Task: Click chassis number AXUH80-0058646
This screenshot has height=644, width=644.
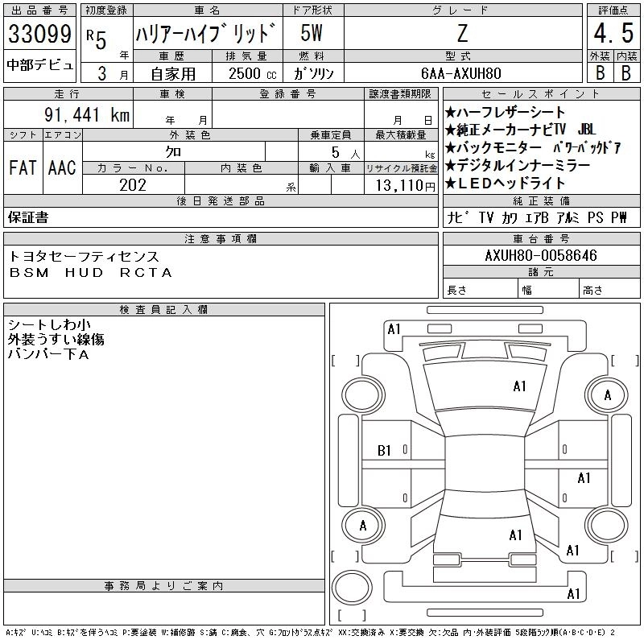Action: [540, 255]
